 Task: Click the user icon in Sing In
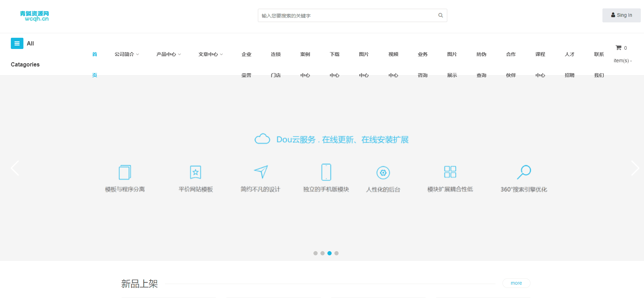tap(613, 15)
